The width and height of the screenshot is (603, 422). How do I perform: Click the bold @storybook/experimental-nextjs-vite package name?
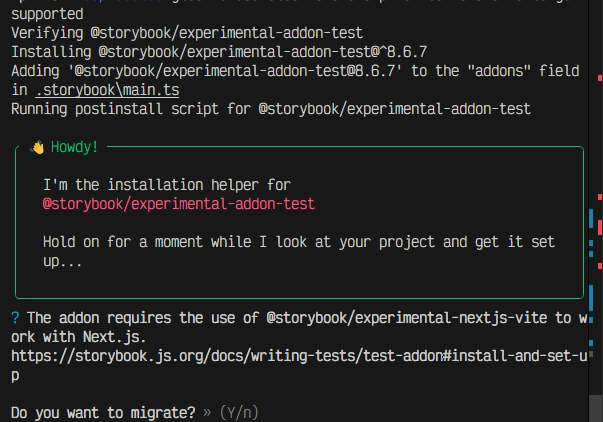click(414, 318)
